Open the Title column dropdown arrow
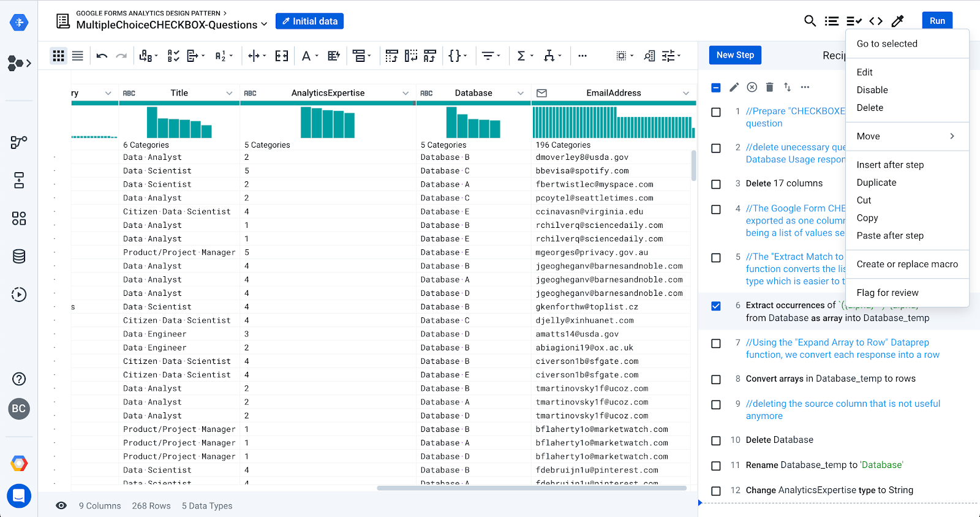 pos(229,93)
